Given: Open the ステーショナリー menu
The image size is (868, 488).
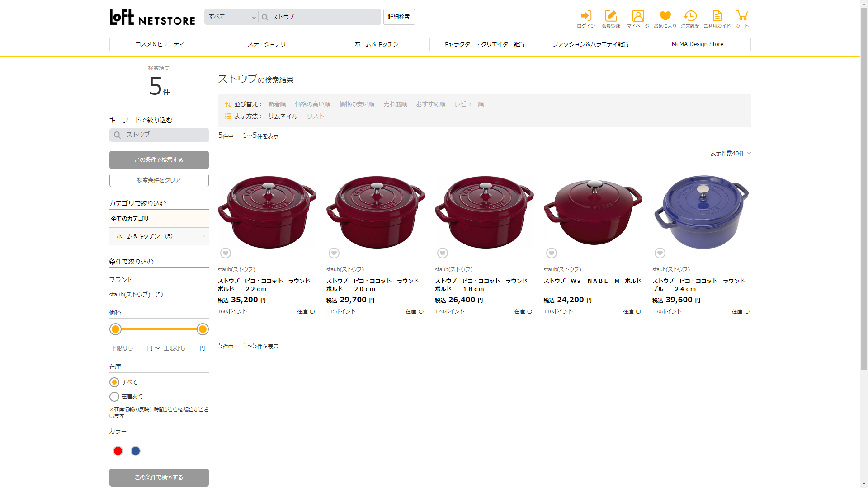Looking at the screenshot, I should click(269, 44).
